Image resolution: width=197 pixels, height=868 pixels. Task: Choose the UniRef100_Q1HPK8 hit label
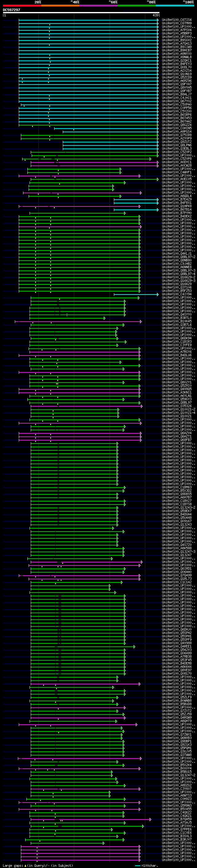click(177, 206)
